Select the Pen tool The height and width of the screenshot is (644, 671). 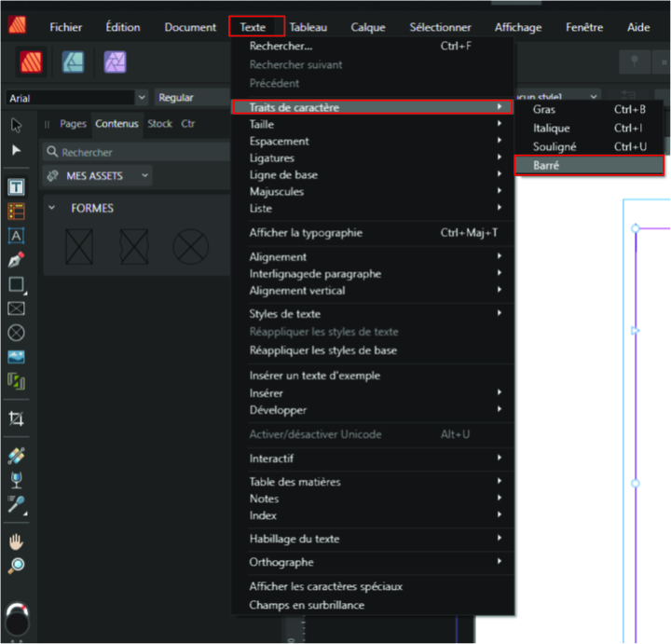(16, 260)
